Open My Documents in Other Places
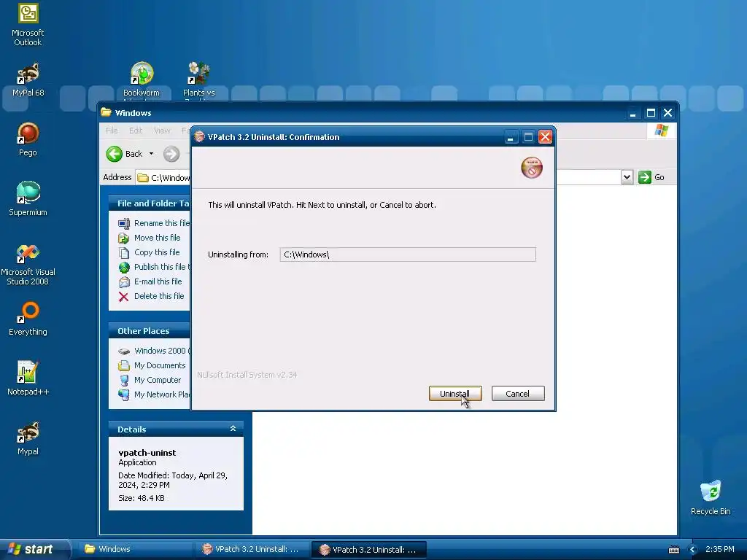Screen dimensions: 747x560 click(152, 366)
